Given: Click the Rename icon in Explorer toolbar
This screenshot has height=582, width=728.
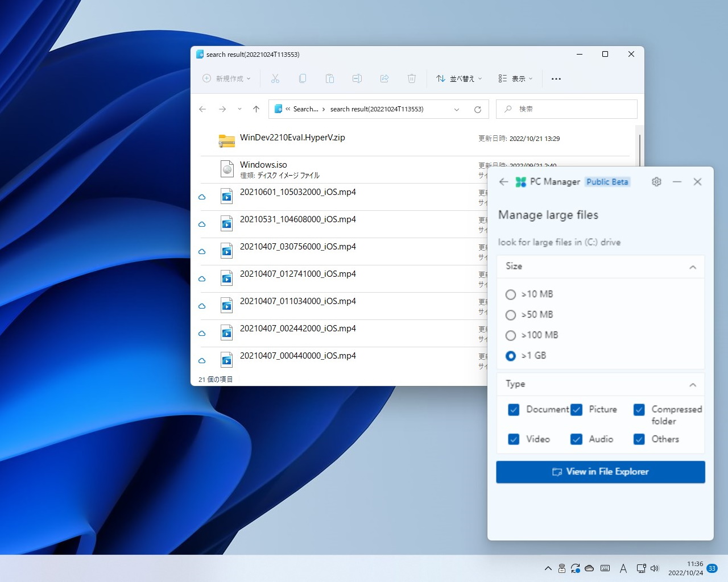Looking at the screenshot, I should [357, 78].
